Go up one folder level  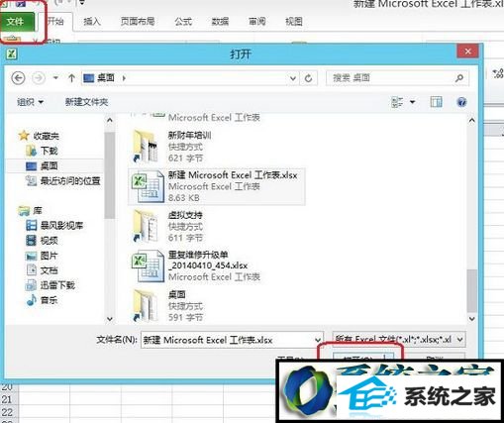click(x=71, y=78)
